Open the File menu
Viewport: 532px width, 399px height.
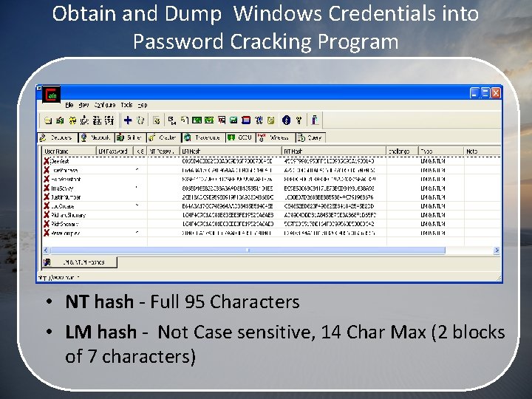[69, 105]
